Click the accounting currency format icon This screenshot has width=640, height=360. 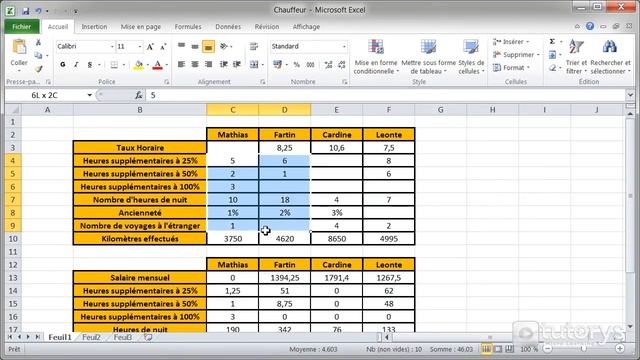[x=278, y=64]
